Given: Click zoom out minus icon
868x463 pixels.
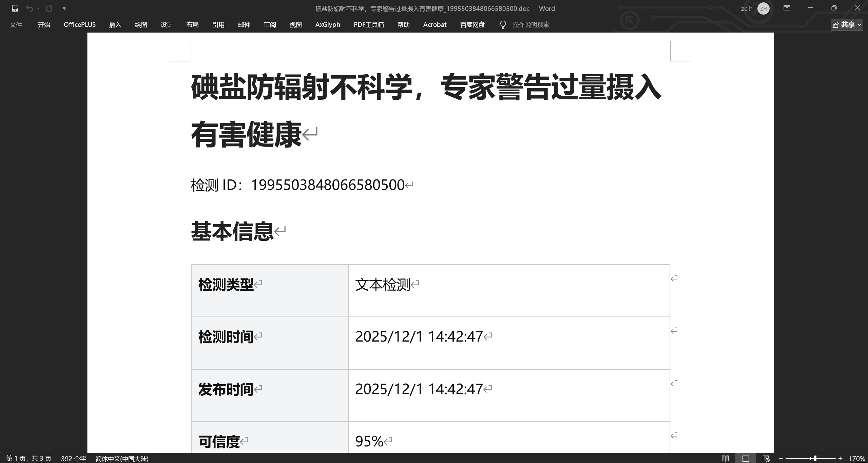Looking at the screenshot, I should 780,459.
